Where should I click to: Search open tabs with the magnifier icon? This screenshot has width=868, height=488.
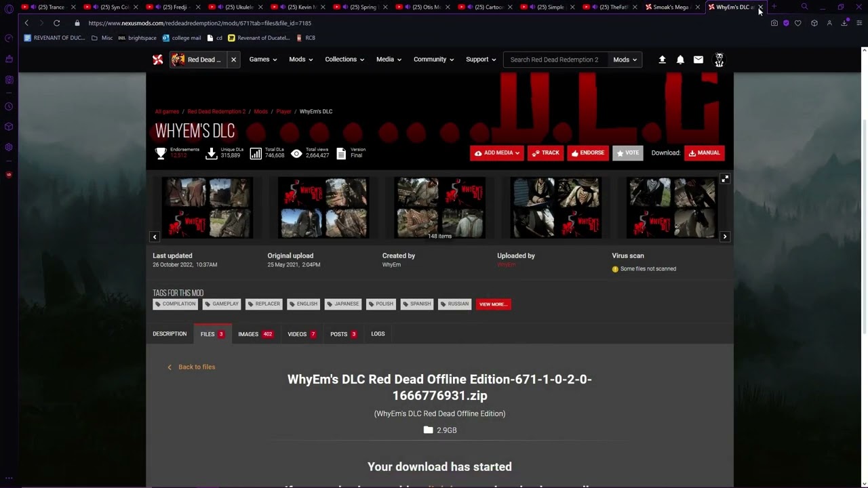[x=804, y=7]
